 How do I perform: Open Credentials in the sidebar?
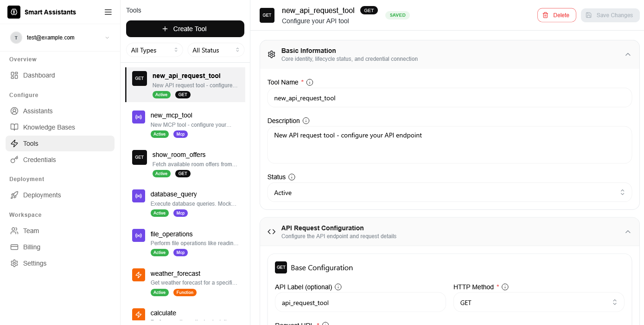tap(60, 160)
